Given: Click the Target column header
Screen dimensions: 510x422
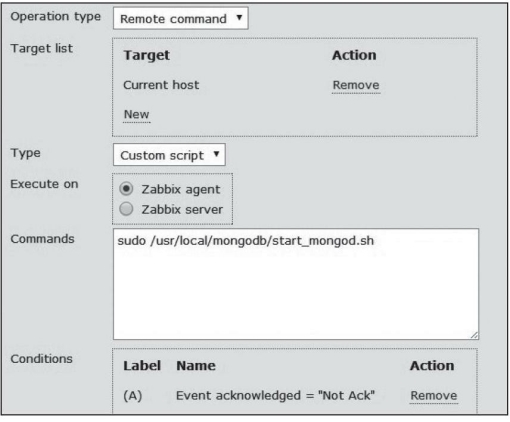Looking at the screenshot, I should click(147, 56).
